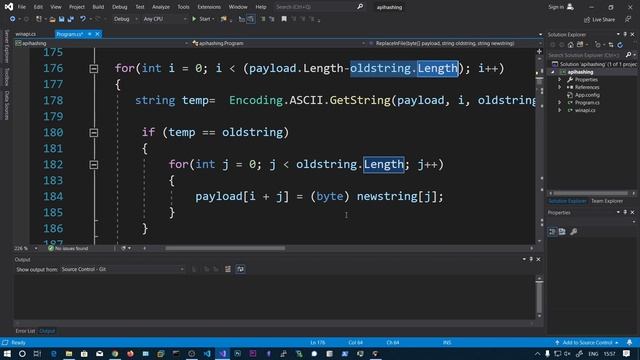Image resolution: width=640 pixels, height=360 pixels.
Task: Click the Sign in account icon
Action: click(x=570, y=7)
